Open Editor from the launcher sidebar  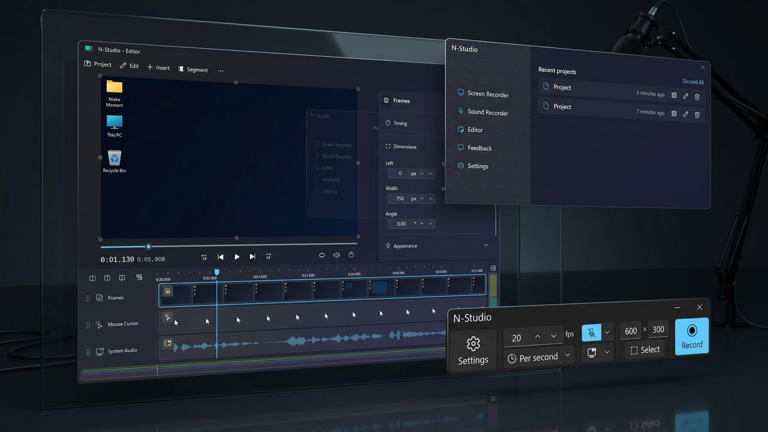(470, 129)
